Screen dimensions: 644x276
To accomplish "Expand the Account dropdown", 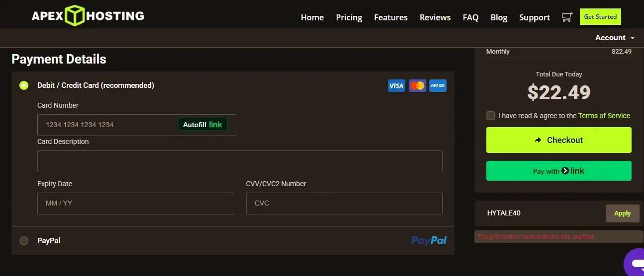I will (615, 38).
